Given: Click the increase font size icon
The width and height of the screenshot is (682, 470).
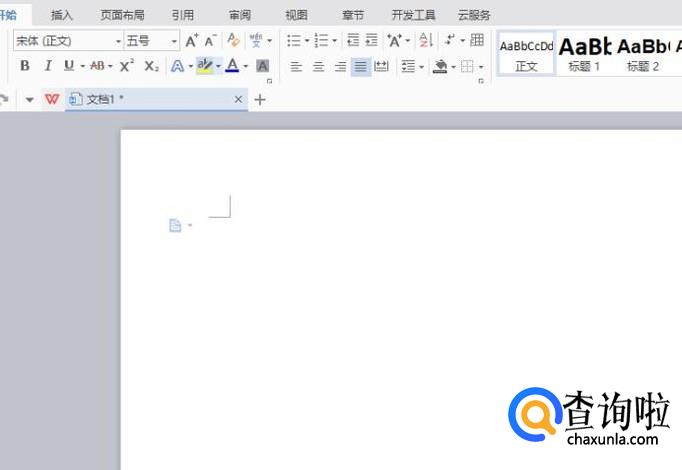Looking at the screenshot, I should tap(192, 41).
